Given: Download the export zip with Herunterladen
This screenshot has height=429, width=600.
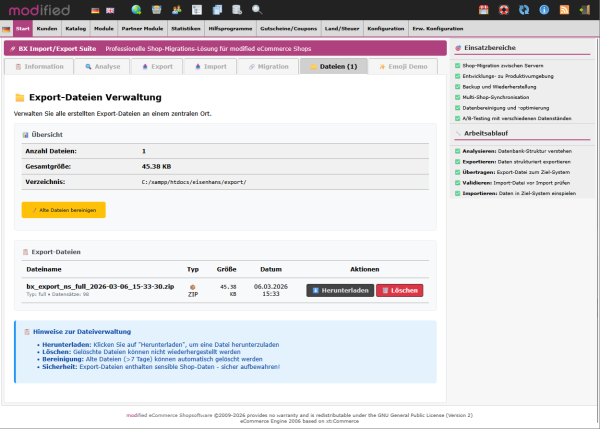Looking at the screenshot, I should [x=339, y=290].
